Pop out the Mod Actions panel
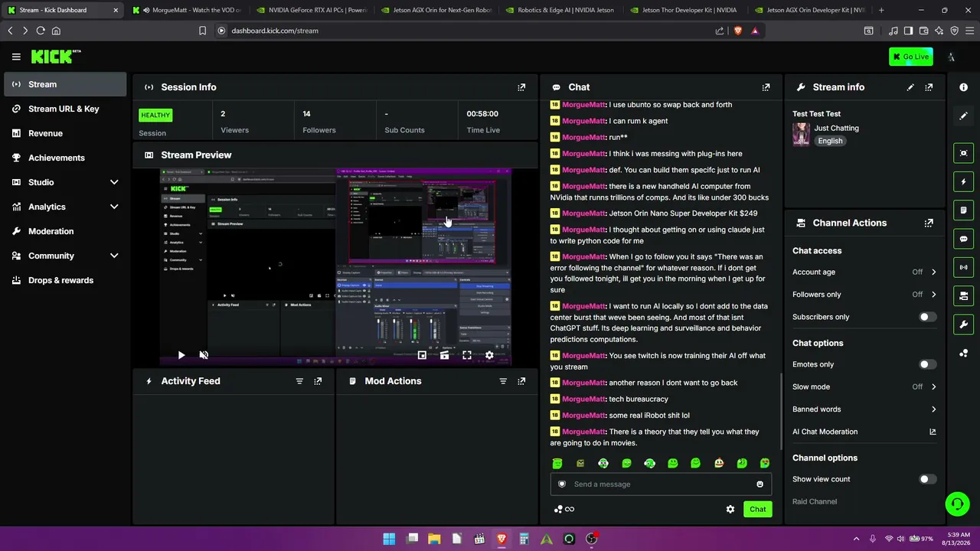Image resolution: width=980 pixels, height=551 pixels. [521, 381]
